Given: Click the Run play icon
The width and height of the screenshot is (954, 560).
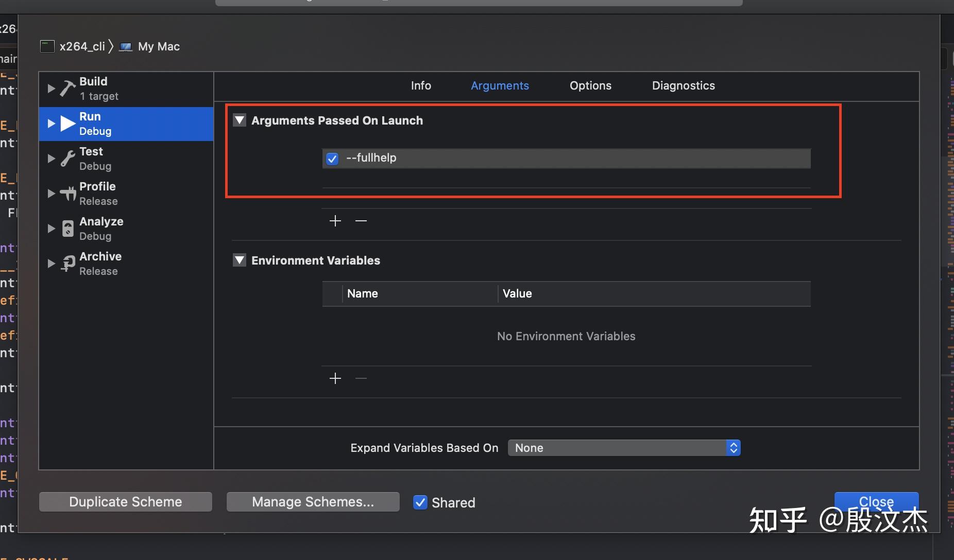Looking at the screenshot, I should [x=68, y=124].
